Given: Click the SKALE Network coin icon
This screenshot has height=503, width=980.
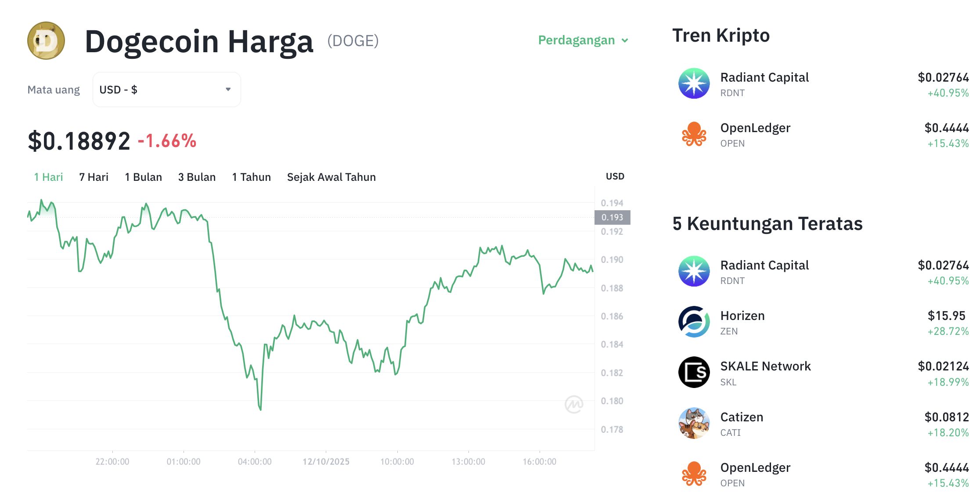Looking at the screenshot, I should [694, 372].
